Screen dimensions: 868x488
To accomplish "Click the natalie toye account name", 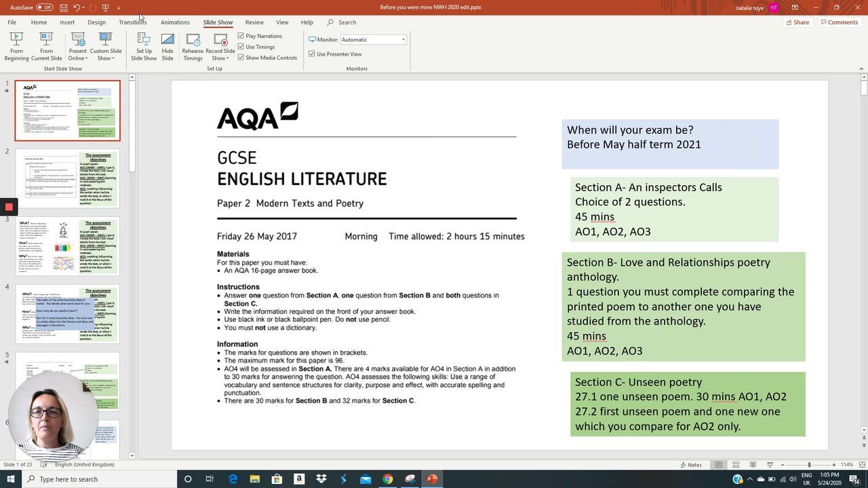I will click(749, 7).
